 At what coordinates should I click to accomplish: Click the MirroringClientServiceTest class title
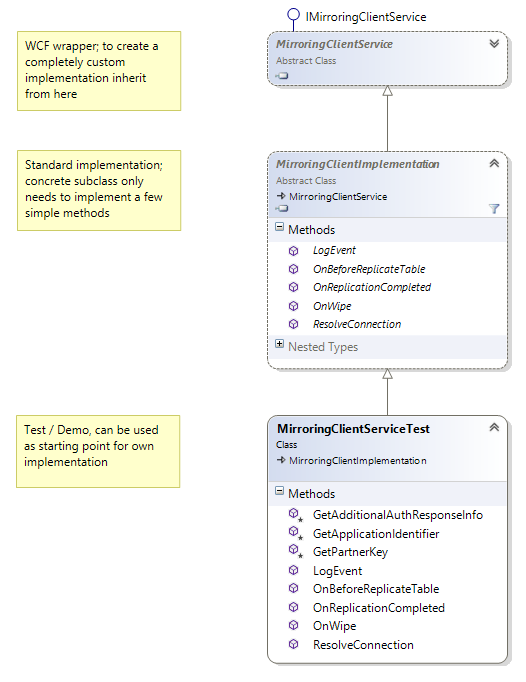(x=353, y=429)
